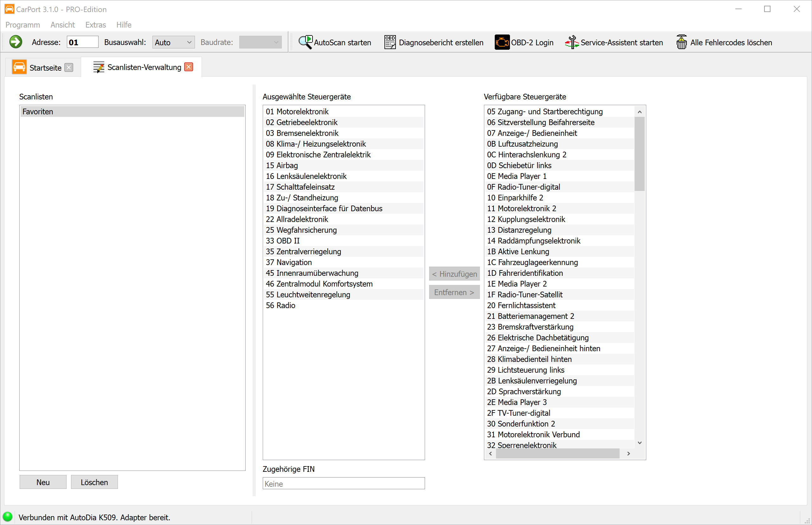This screenshot has height=525, width=812.
Task: Start AutoScan via magnifier icon
Action: tap(305, 42)
